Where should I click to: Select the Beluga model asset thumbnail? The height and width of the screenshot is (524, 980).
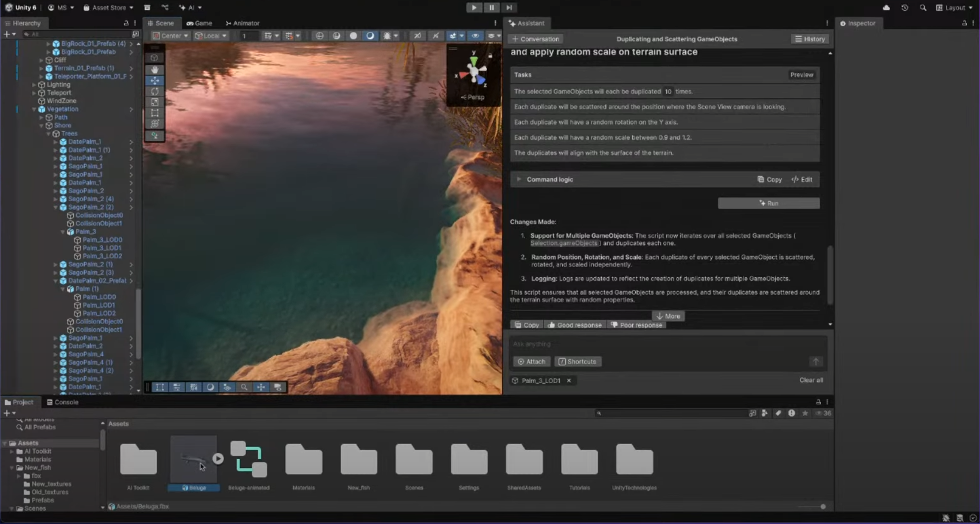tap(193, 459)
